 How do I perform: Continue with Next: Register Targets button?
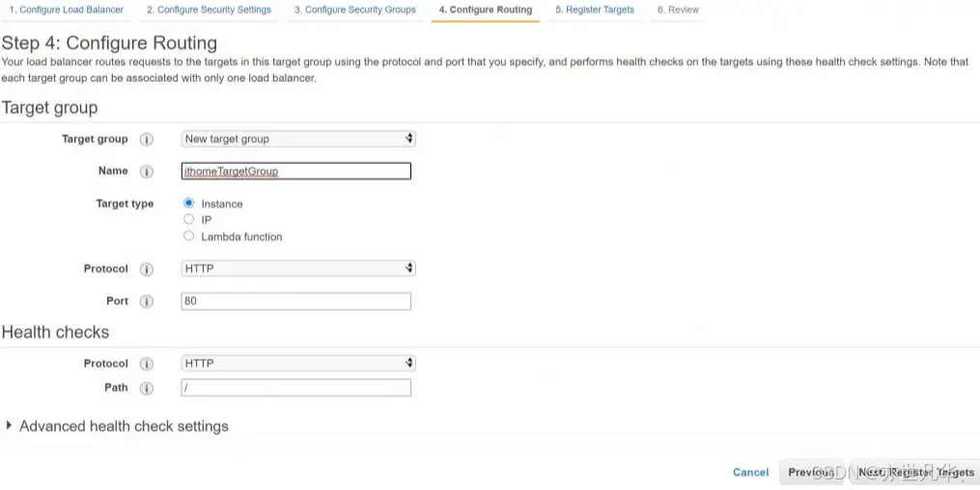915,473
